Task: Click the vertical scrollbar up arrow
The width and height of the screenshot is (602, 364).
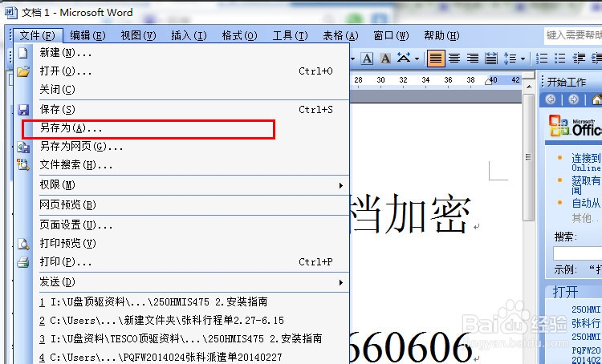Action: tap(529, 87)
